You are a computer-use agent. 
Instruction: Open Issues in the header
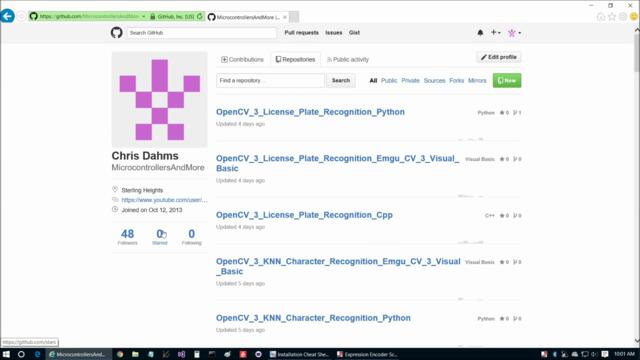pos(333,32)
